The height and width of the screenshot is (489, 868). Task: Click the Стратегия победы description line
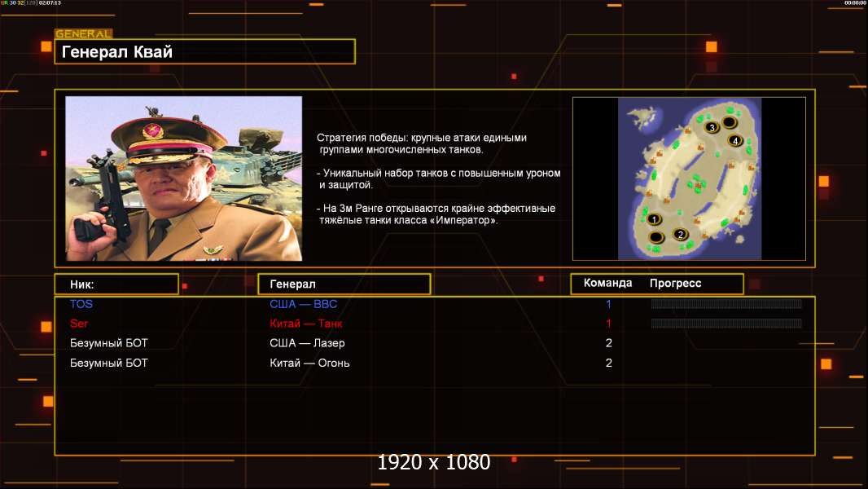tap(422, 143)
